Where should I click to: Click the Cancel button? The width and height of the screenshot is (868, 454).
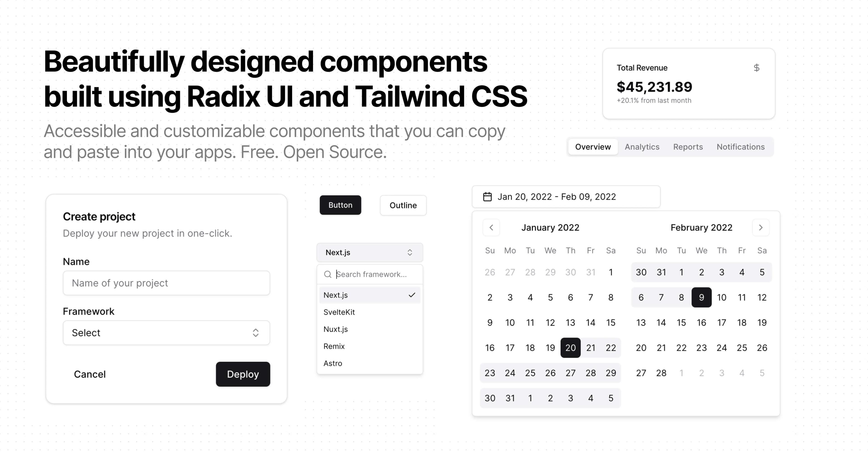click(x=89, y=374)
